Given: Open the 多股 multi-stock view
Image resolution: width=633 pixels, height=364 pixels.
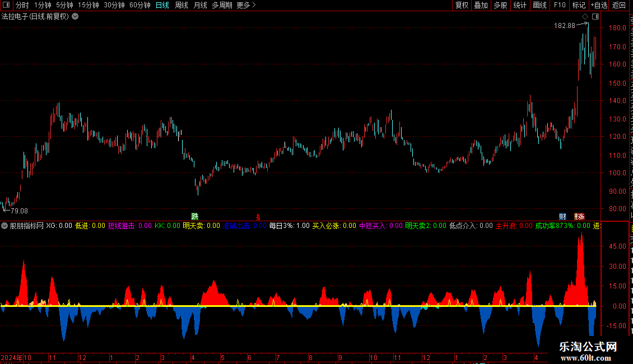Looking at the screenshot, I should click(500, 5).
